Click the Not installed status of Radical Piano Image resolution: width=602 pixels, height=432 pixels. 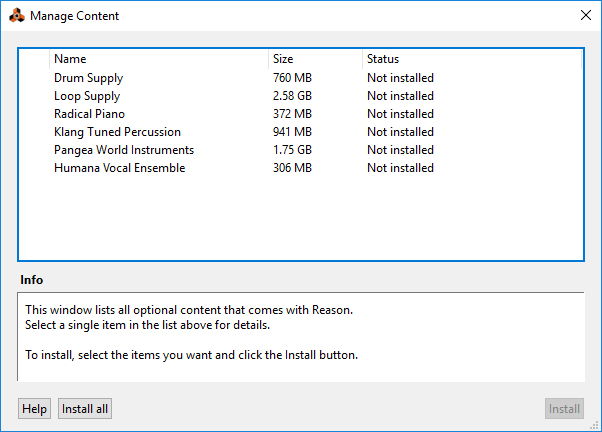pyautogui.click(x=400, y=114)
